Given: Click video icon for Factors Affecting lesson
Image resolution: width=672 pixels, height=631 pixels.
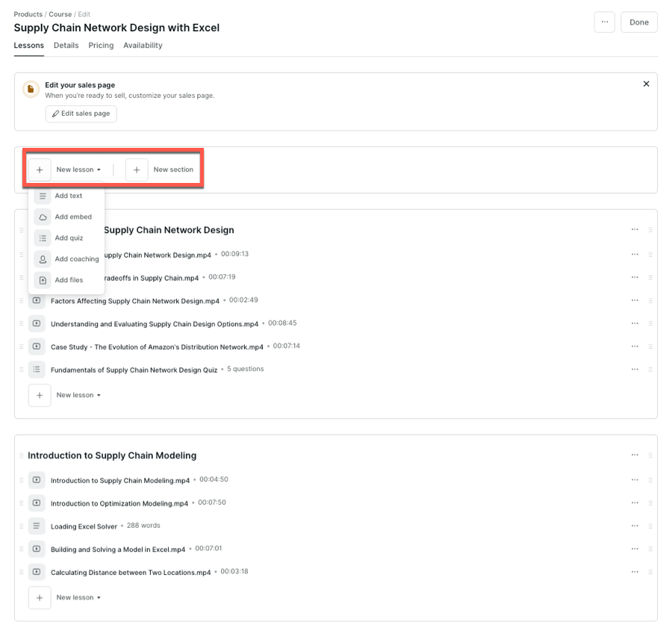Looking at the screenshot, I should [37, 301].
